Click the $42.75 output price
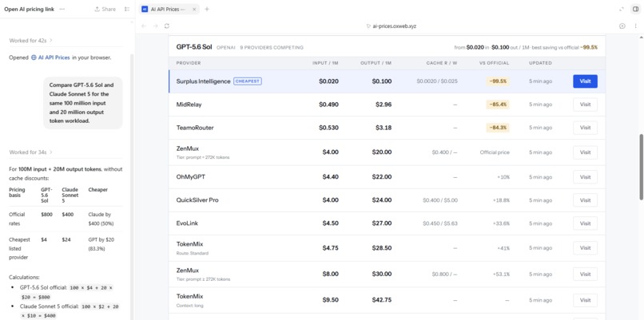644x320 pixels. coord(382,300)
